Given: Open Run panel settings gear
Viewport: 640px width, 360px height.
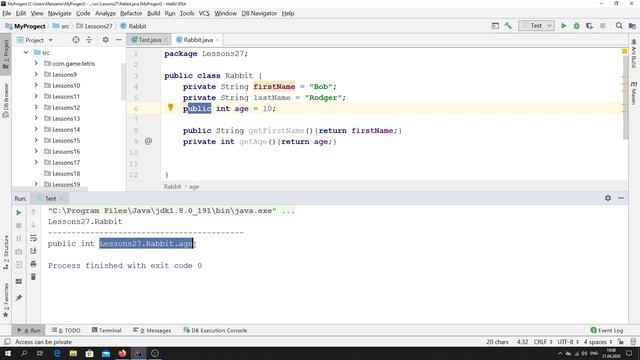Looking at the screenshot, I should point(608,198).
